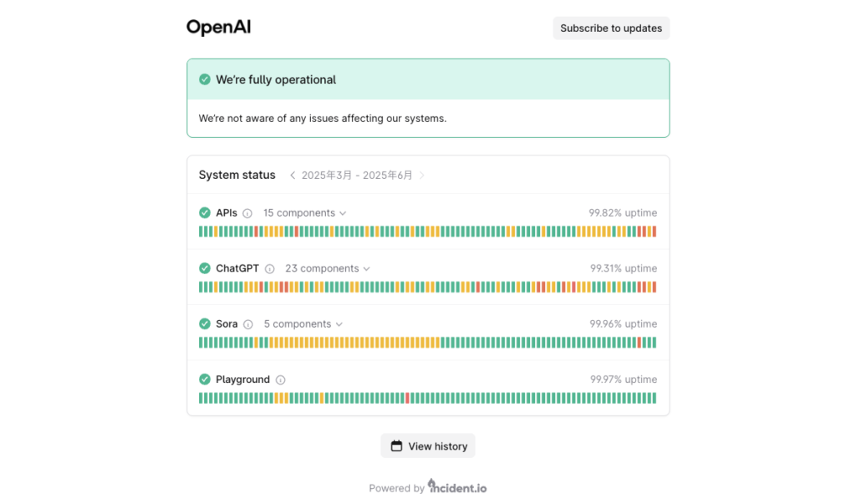This screenshot has width=856, height=504.
Task: Click the fully operational banner check icon
Action: (x=205, y=79)
